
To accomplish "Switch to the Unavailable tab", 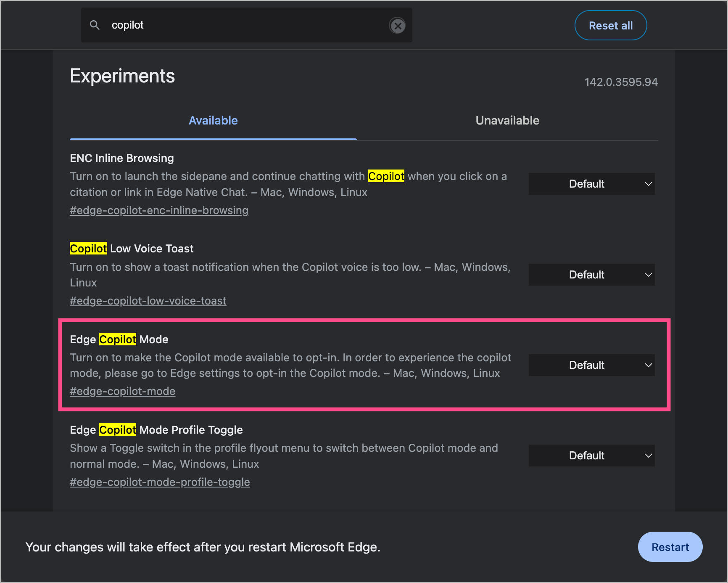I will pos(507,121).
